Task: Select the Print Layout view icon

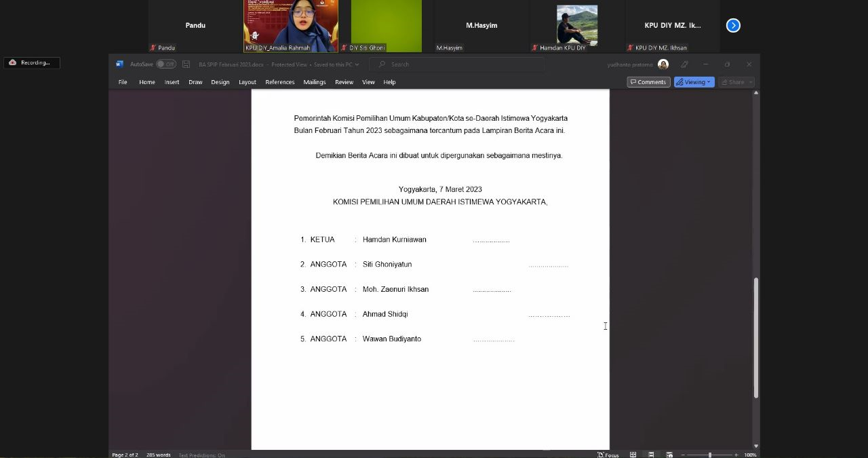Action: click(x=651, y=455)
